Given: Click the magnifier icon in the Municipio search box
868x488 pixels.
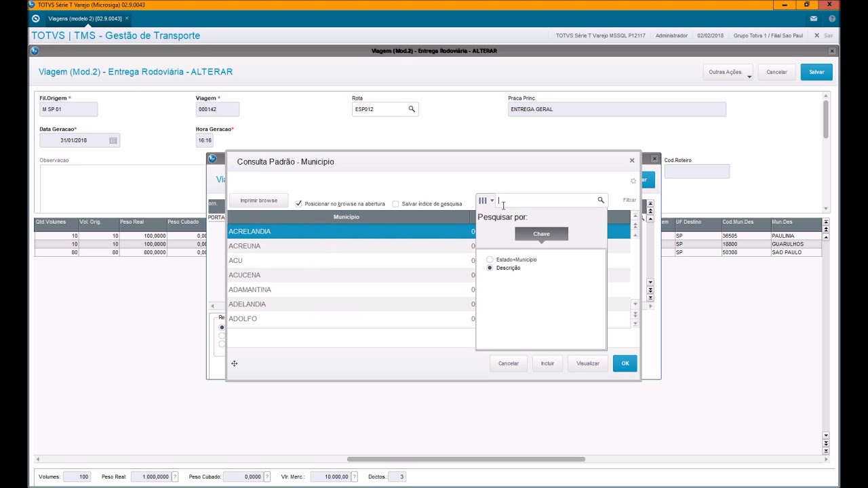Looking at the screenshot, I should pos(601,200).
